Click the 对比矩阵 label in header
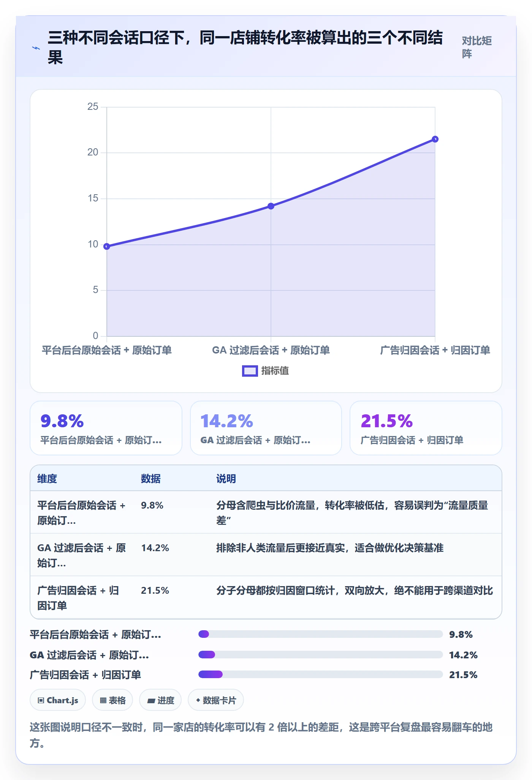Screen dimensions: 532x780 click(x=477, y=47)
